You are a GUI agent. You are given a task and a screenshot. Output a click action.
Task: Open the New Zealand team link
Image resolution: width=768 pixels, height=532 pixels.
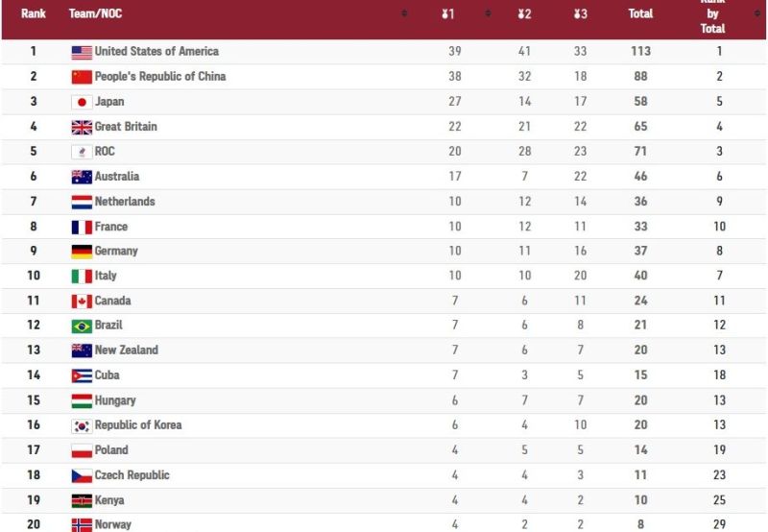point(126,351)
